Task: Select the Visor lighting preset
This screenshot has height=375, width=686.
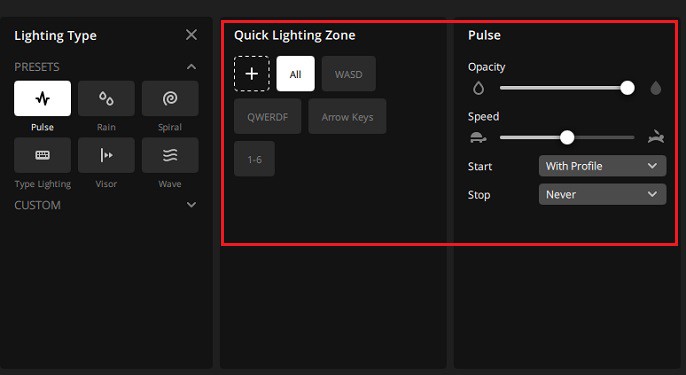Action: [106, 155]
